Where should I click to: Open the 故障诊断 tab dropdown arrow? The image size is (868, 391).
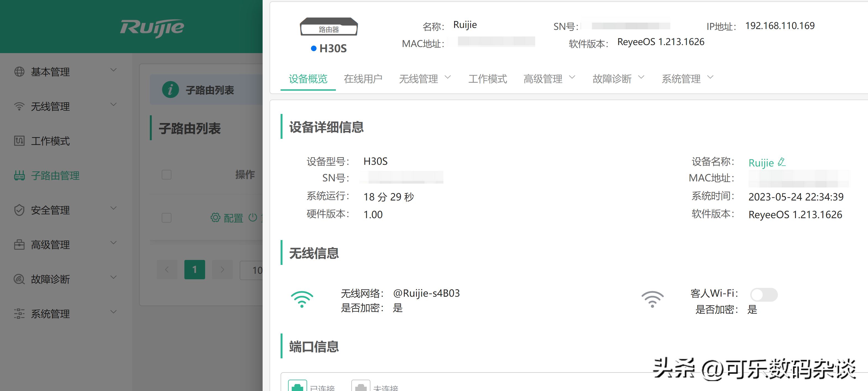[641, 77]
